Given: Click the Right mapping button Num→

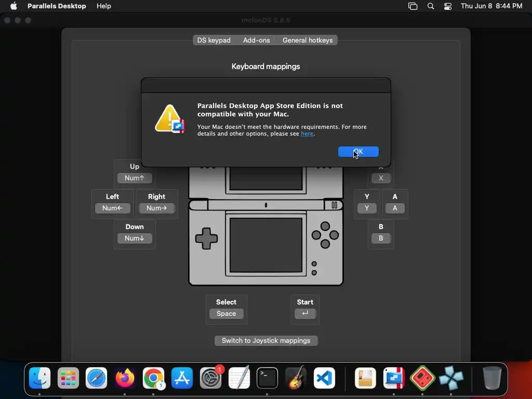Looking at the screenshot, I should point(156,208).
